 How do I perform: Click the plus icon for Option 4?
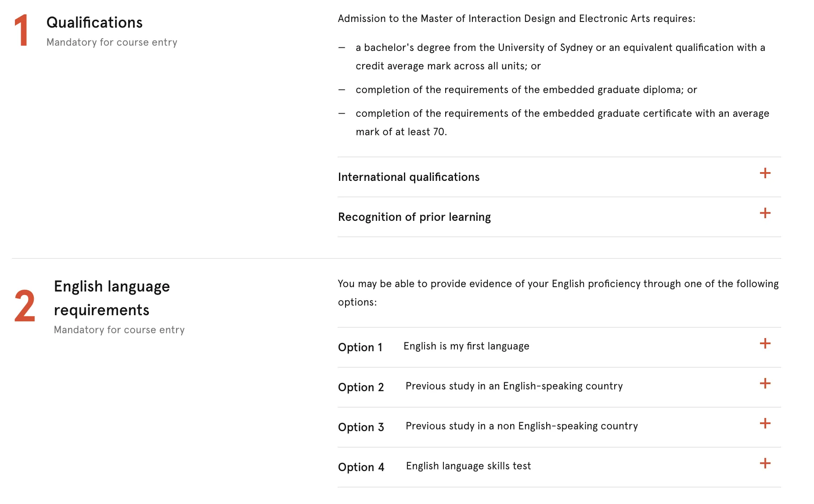click(765, 463)
